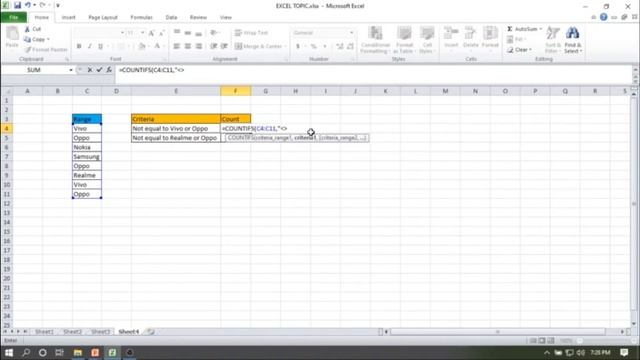Click column F header

(236, 91)
